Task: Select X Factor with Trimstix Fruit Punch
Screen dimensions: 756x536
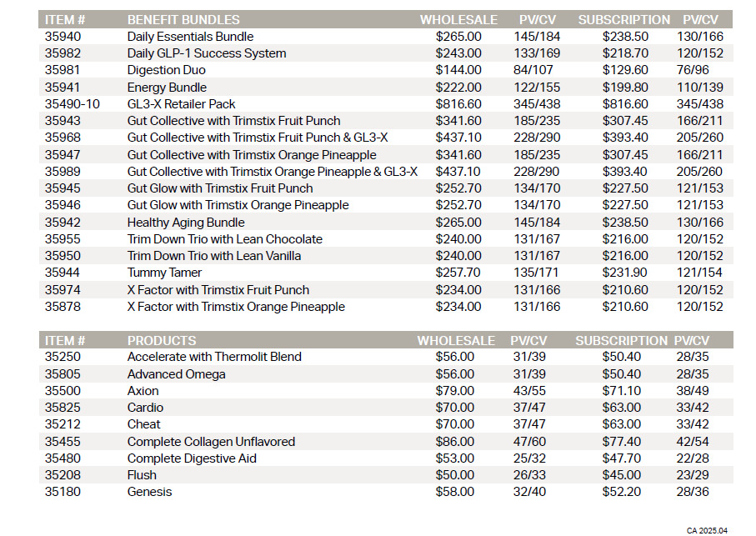Action: [218, 290]
